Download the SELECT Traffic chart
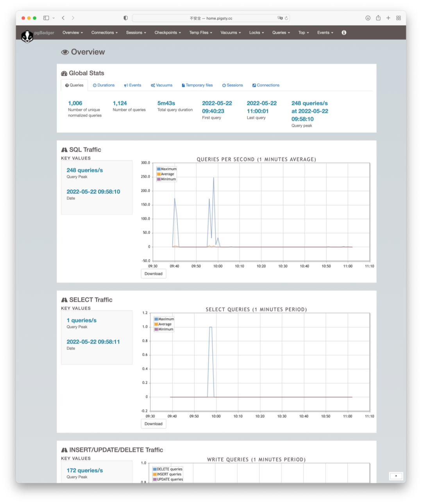 click(153, 424)
